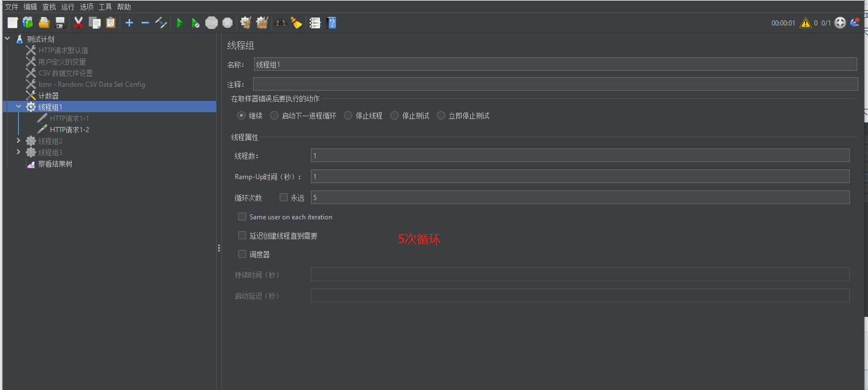Select the 停止线程 radio button
Screen dimensions: 868x390
tap(348, 116)
